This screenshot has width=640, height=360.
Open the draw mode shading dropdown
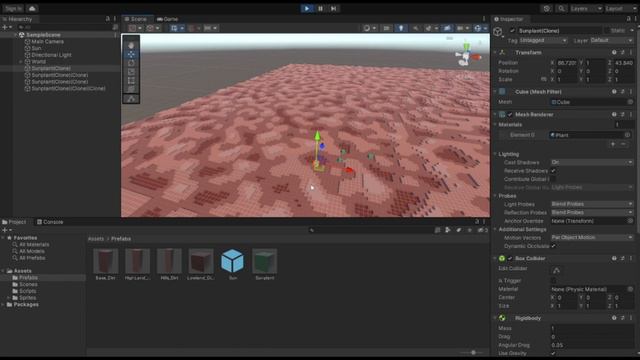tap(369, 28)
